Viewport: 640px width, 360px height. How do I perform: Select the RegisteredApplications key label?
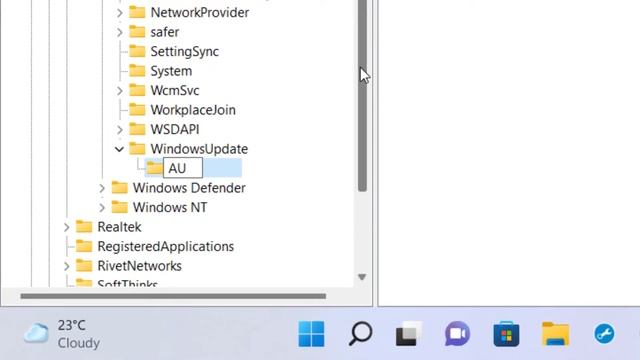(x=165, y=247)
